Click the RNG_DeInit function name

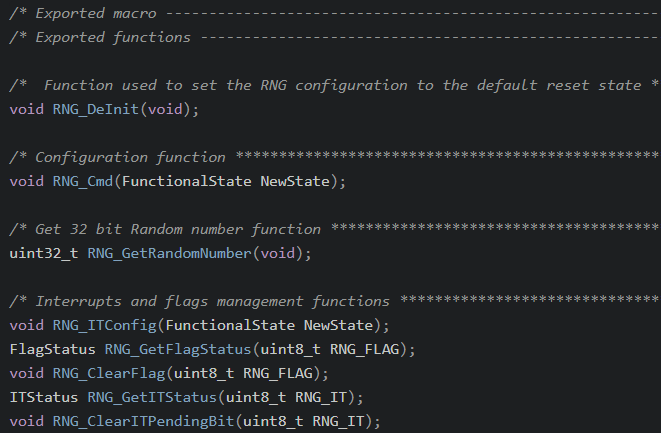[x=96, y=110]
